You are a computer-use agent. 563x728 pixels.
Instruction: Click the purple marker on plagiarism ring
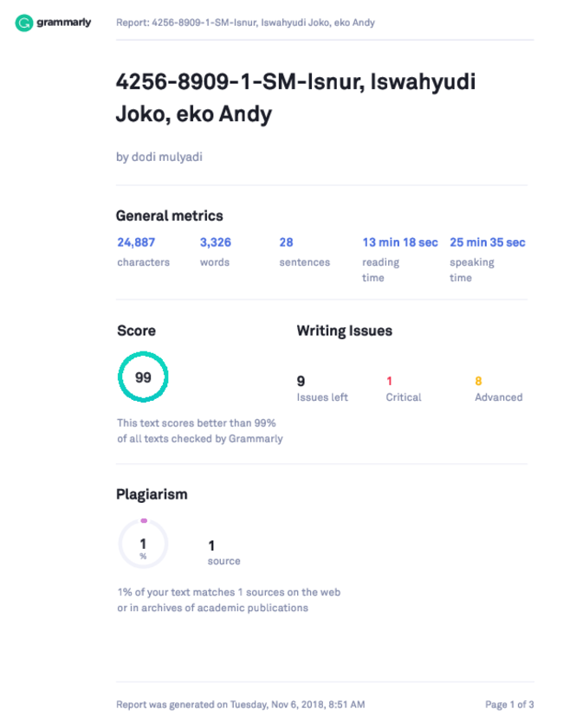144,521
